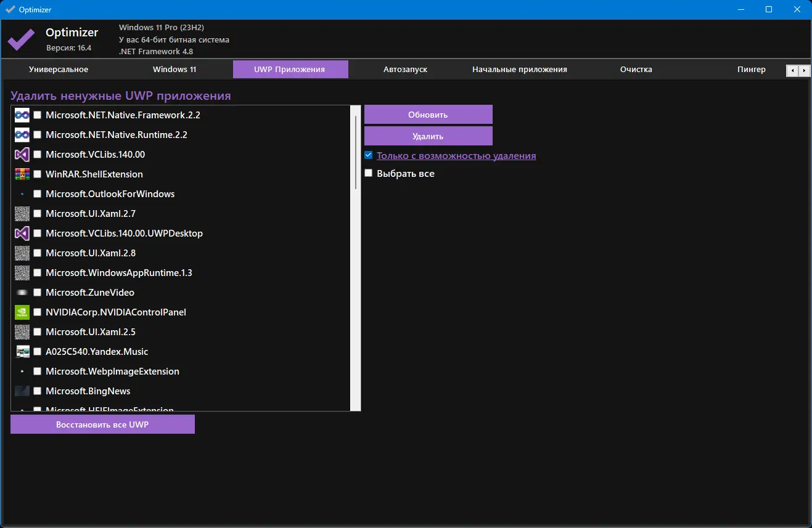Screen dimensions: 812x528
Task: Check the Microsoft.WindowsAppRuntime.1.3 checkbox
Action: [x=38, y=273]
